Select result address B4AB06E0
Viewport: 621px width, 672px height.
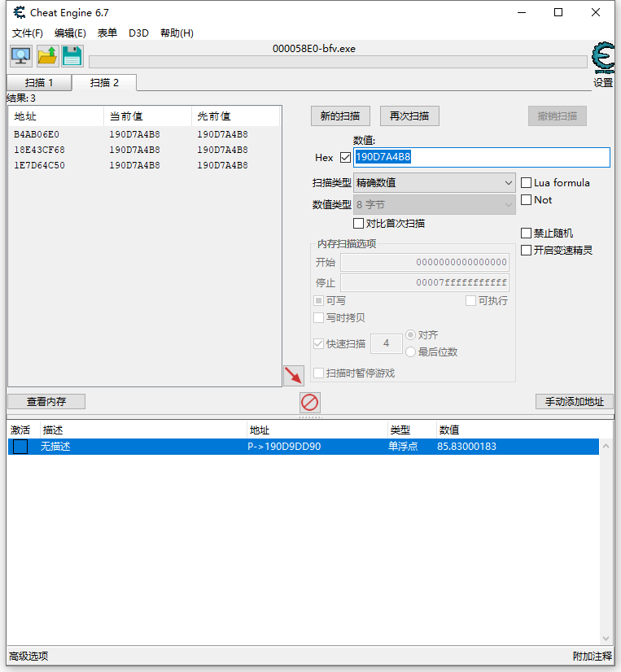pyautogui.click(x=37, y=134)
